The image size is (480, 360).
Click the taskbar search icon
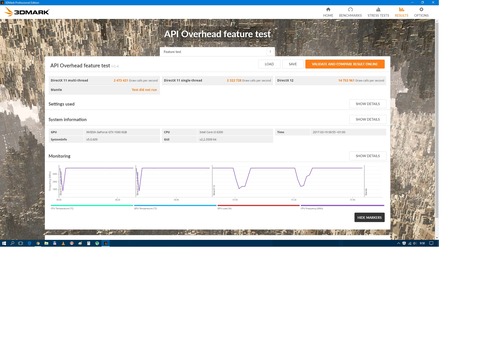pos(12,243)
